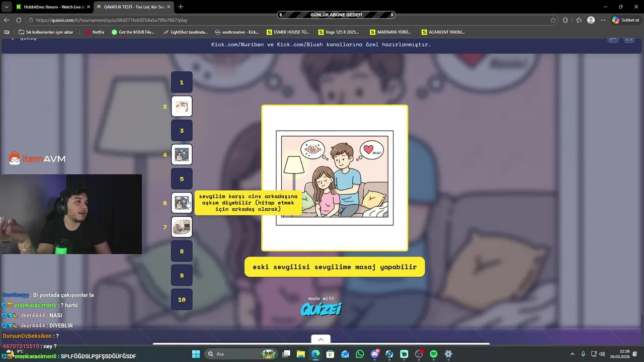Image resolution: width=644 pixels, height=362 pixels.
Task: Close the GAVATLIK TESTİ tab
Action: (x=169, y=7)
